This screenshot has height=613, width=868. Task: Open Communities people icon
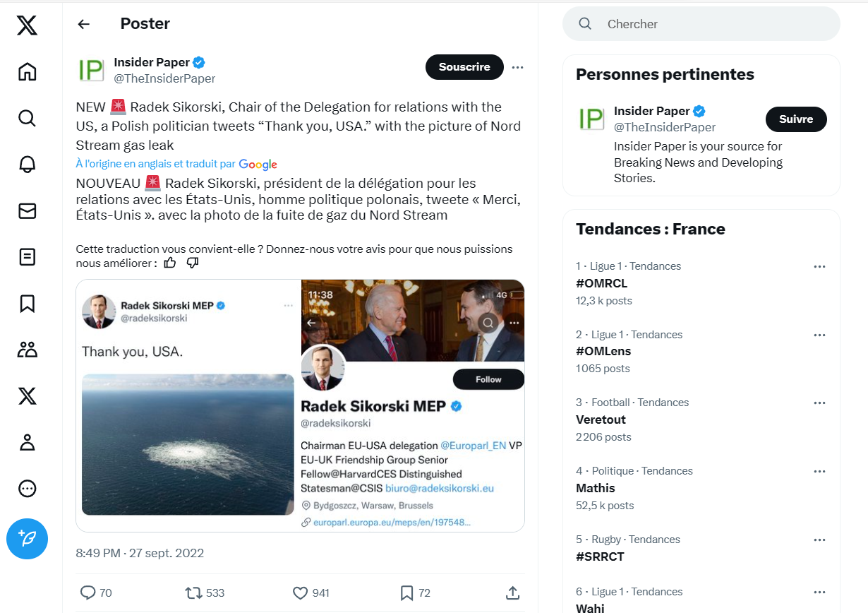pos(27,350)
